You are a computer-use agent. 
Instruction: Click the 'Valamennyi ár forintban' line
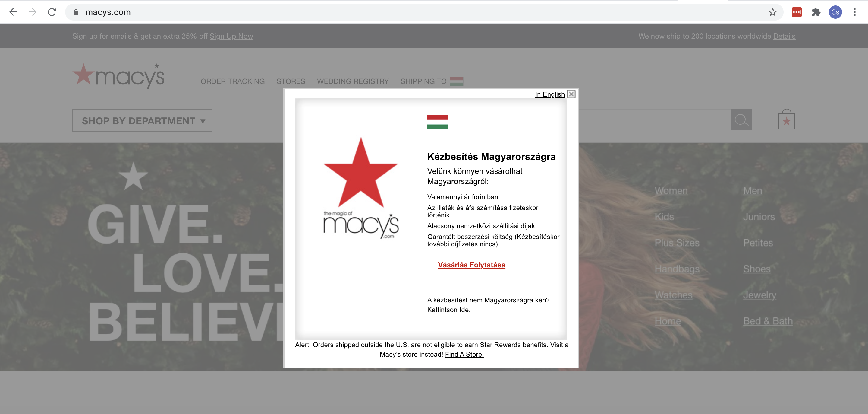click(462, 197)
